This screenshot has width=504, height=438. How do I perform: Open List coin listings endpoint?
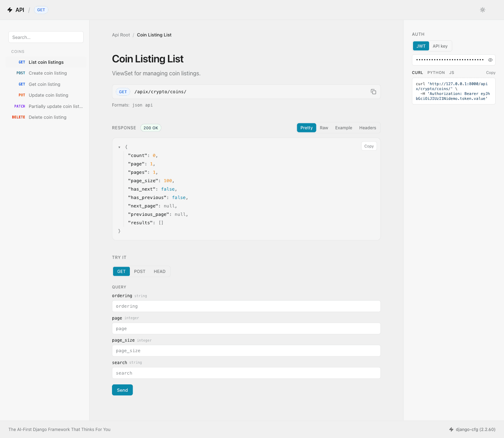click(x=46, y=62)
